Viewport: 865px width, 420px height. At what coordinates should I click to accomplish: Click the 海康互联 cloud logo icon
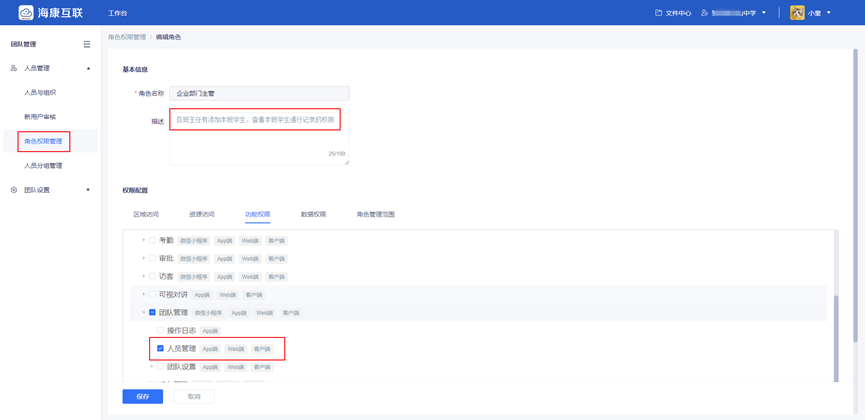click(26, 13)
